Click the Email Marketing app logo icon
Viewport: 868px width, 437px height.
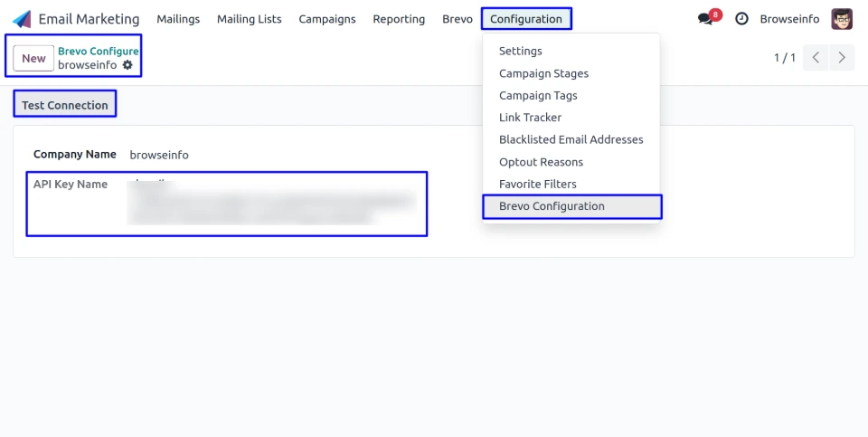pos(22,19)
